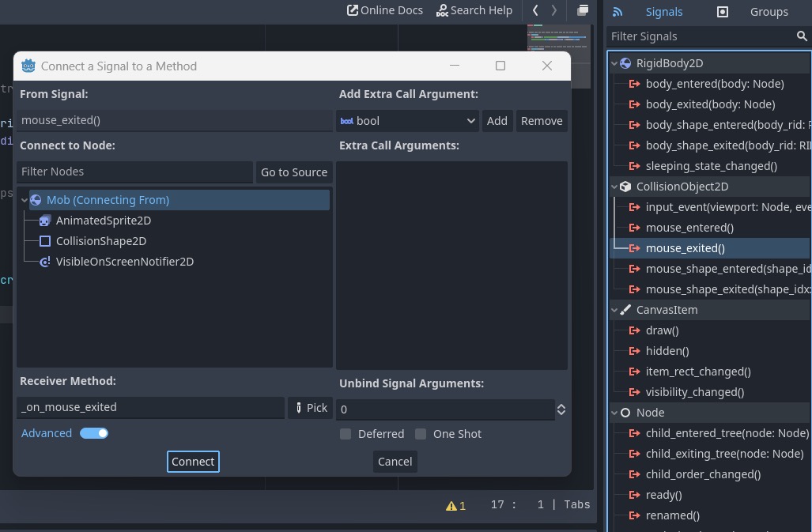
Task: Click the Filter Signals magnifier icon
Action: pos(802,36)
